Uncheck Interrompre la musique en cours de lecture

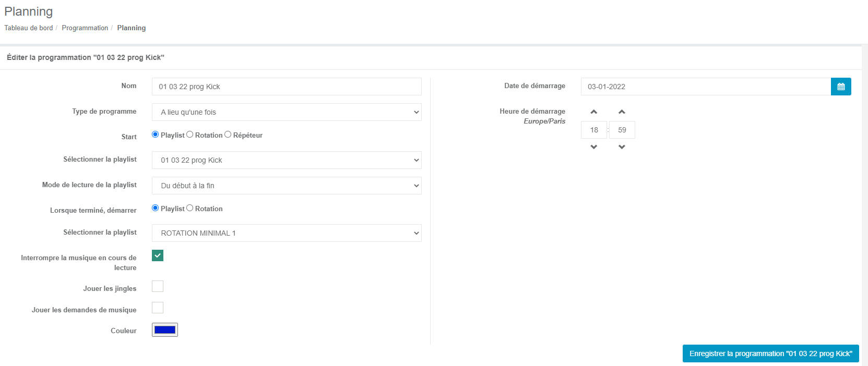(x=158, y=255)
